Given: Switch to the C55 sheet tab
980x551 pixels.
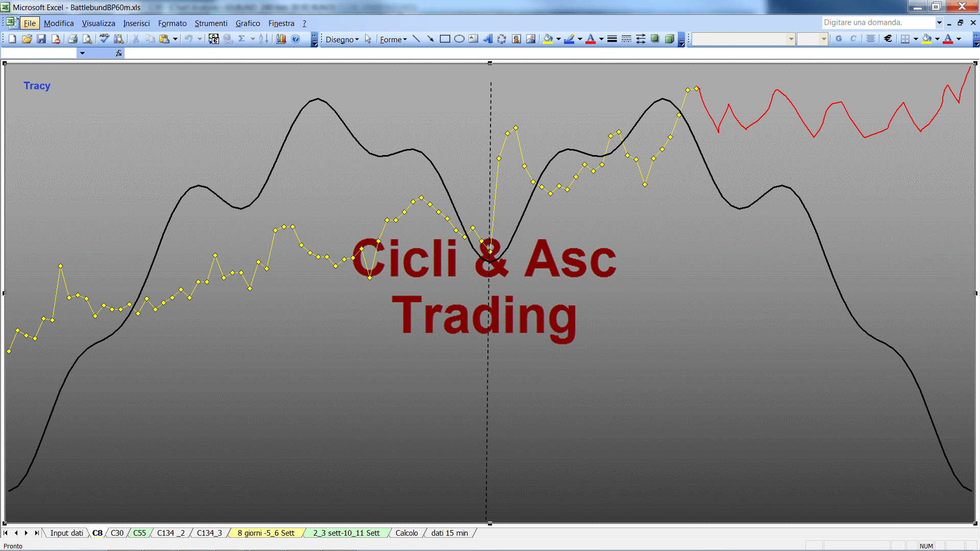Looking at the screenshot, I should pyautogui.click(x=139, y=533).
